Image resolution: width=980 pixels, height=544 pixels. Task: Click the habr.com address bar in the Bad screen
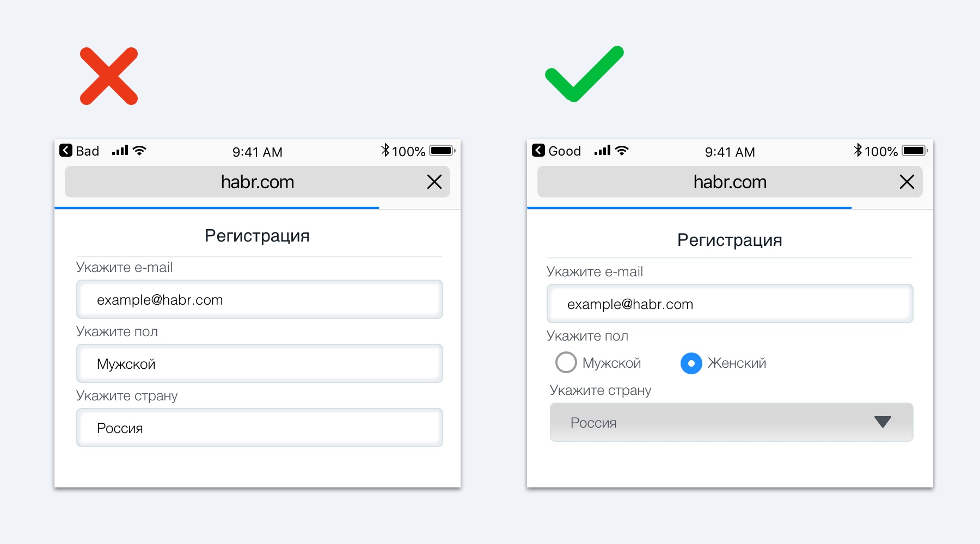(x=257, y=182)
